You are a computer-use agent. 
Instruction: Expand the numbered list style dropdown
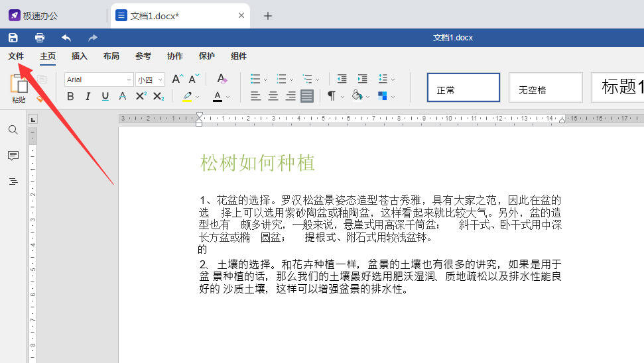tap(292, 79)
